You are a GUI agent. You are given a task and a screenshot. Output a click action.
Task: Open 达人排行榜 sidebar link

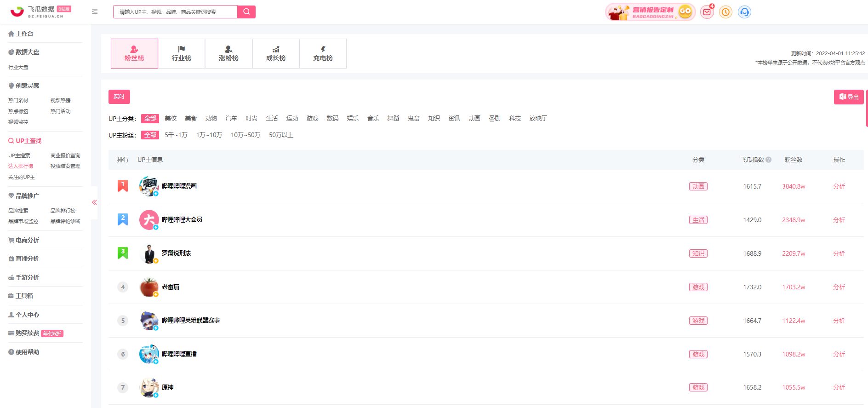(21, 166)
